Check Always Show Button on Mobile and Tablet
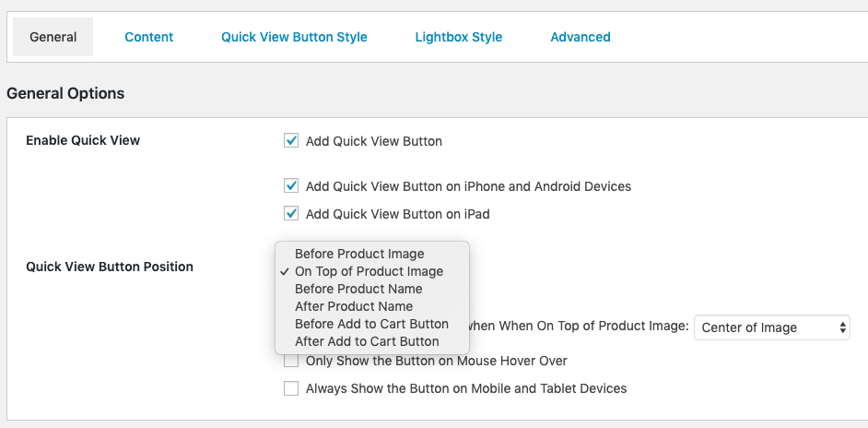The height and width of the screenshot is (428, 868). click(291, 388)
